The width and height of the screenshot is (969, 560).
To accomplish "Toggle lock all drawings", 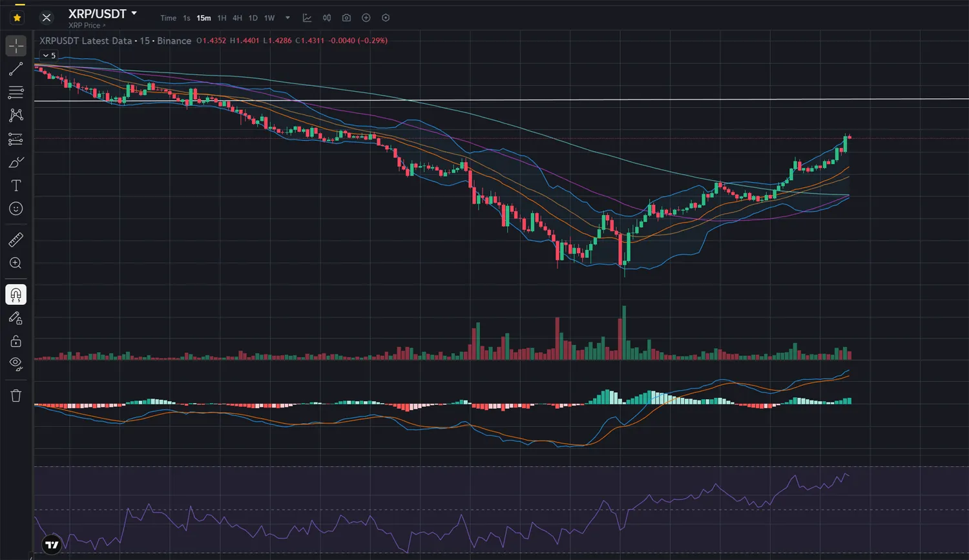I will tap(16, 341).
